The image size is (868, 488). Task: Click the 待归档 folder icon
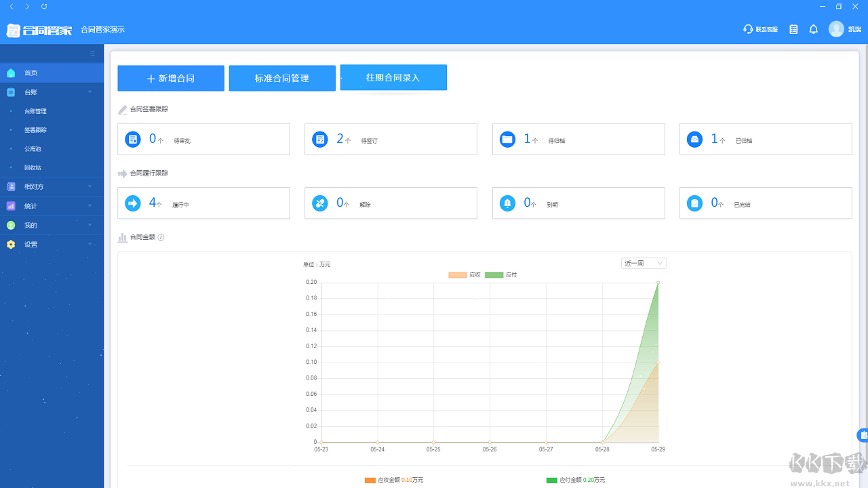[507, 139]
